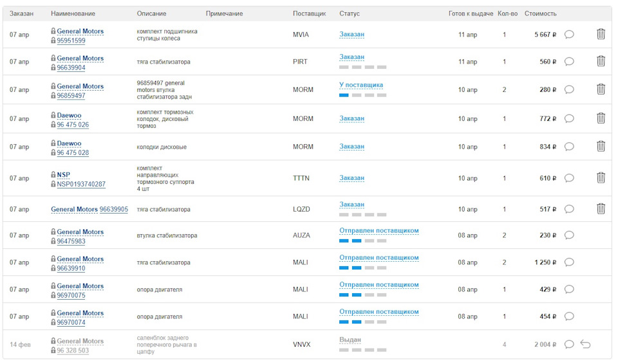Open Daewoo brand link for 96 475 026
This screenshot has height=364, width=618.
[69, 115]
